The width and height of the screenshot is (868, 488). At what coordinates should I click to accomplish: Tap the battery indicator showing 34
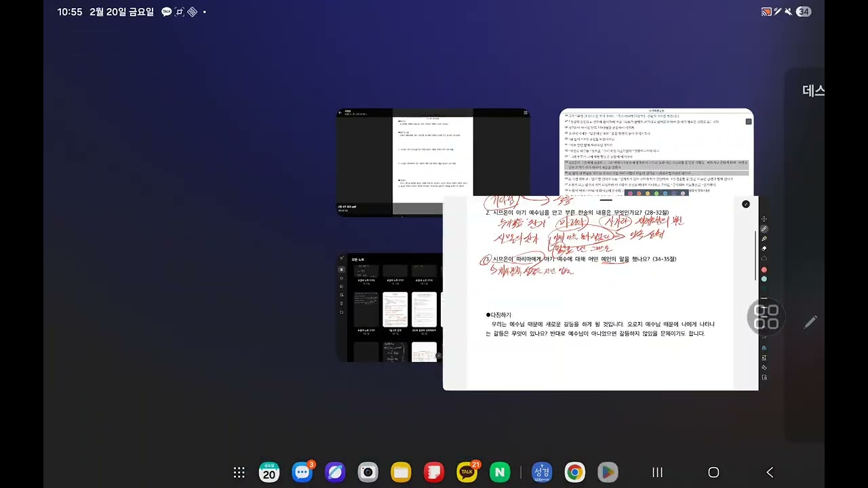point(804,12)
